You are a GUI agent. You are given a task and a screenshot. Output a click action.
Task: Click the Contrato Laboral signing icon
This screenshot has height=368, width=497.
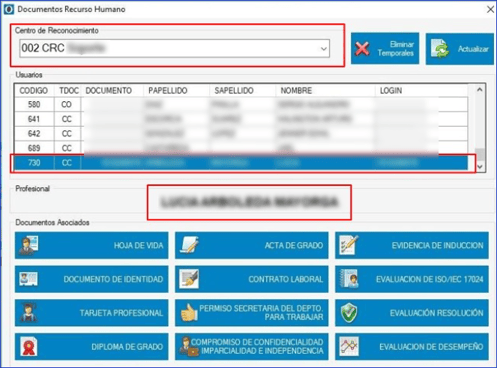pos(189,279)
